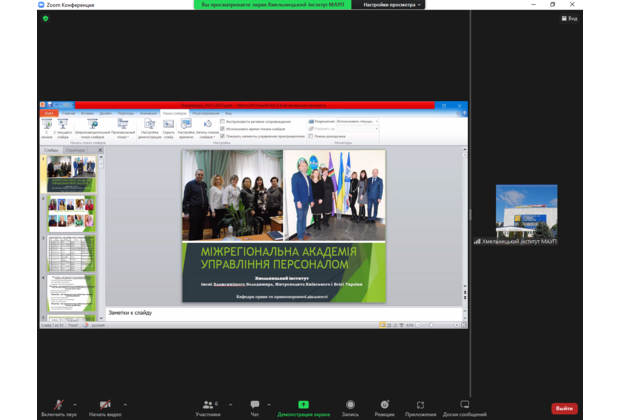
Task: Click the red 'Выйти' leave button
Action: coord(564,408)
